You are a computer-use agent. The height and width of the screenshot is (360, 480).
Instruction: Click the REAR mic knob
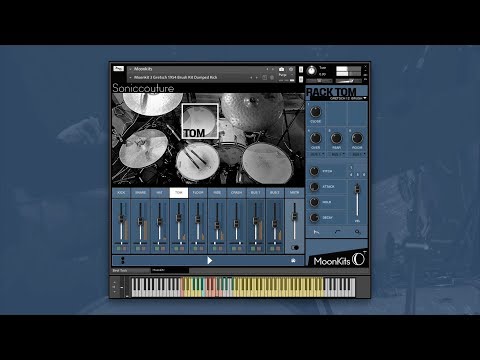tap(336, 138)
